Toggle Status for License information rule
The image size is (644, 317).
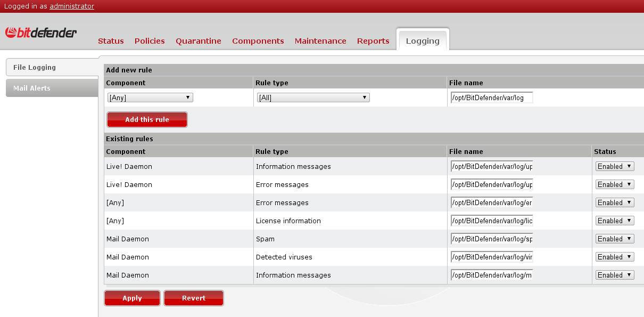[614, 221]
